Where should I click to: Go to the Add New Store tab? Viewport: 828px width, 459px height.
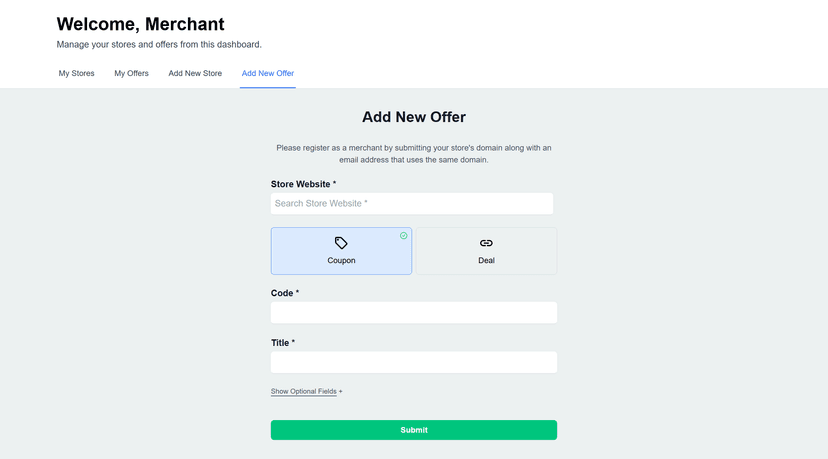pyautogui.click(x=195, y=73)
